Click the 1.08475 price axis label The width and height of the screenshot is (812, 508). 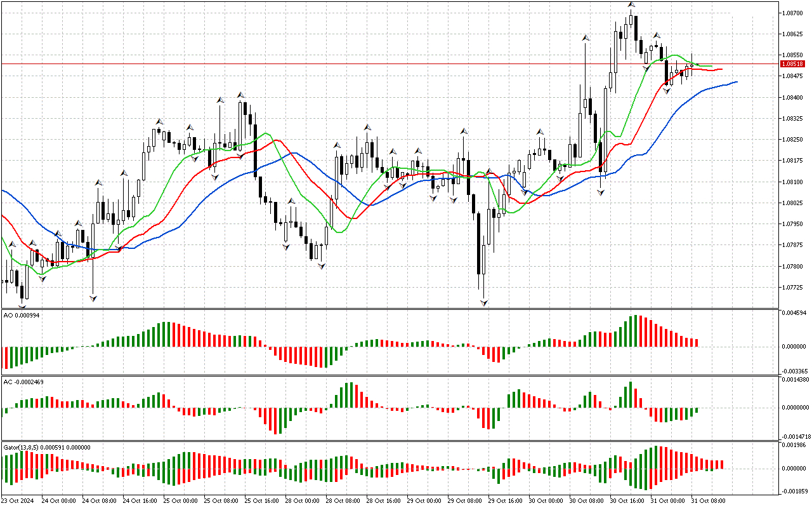pyautogui.click(x=793, y=76)
